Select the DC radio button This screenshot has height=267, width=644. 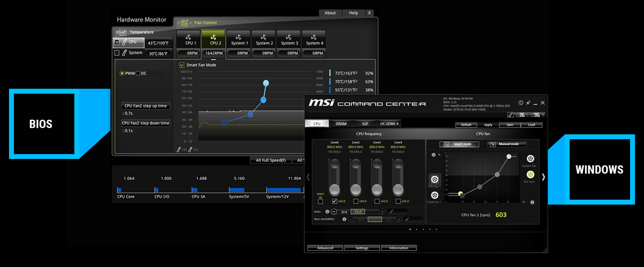tap(138, 73)
